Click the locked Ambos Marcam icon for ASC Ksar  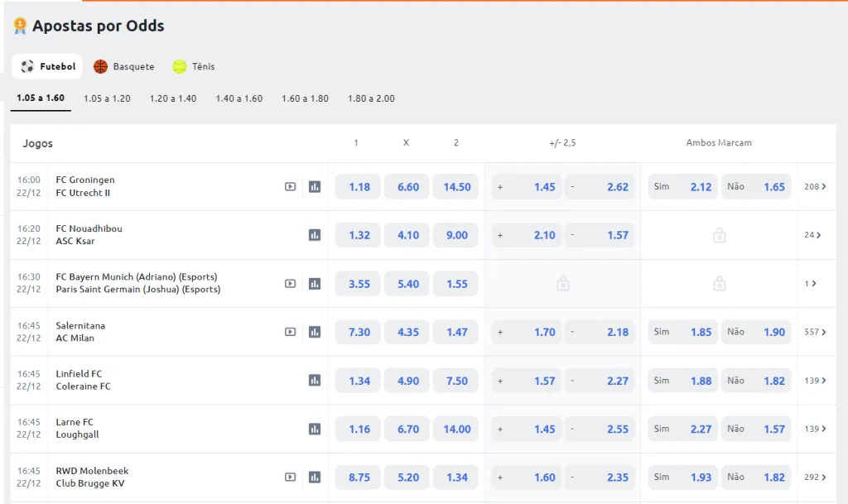[719, 236]
